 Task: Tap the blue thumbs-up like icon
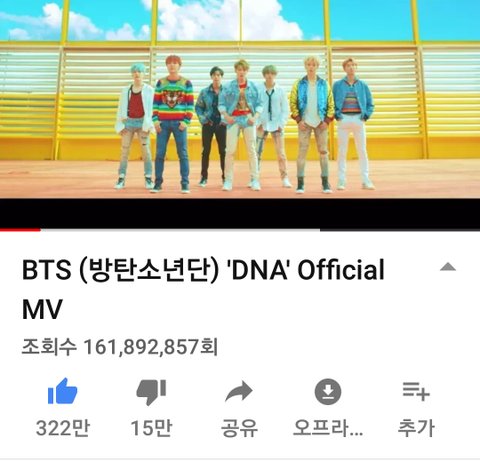pos(63,391)
